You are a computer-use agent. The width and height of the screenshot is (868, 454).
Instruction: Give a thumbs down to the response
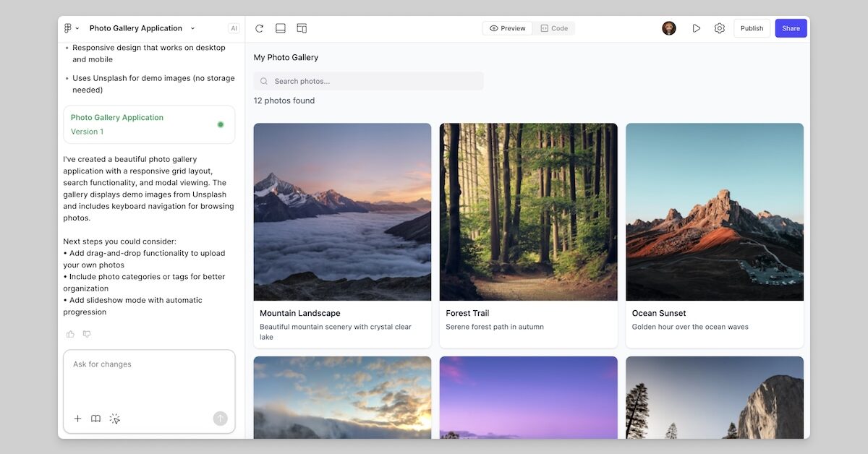point(87,334)
